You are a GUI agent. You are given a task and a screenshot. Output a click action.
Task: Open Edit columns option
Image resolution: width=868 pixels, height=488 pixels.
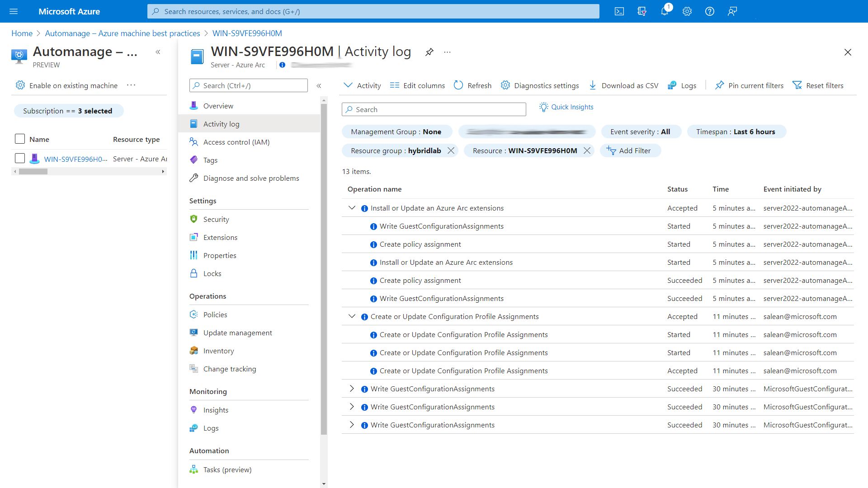tap(417, 85)
